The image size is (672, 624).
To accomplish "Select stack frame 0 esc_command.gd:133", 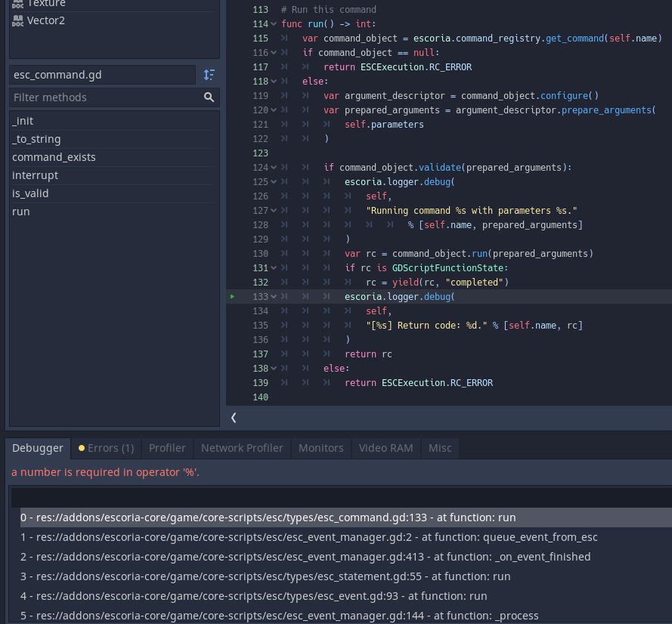I will [x=346, y=517].
